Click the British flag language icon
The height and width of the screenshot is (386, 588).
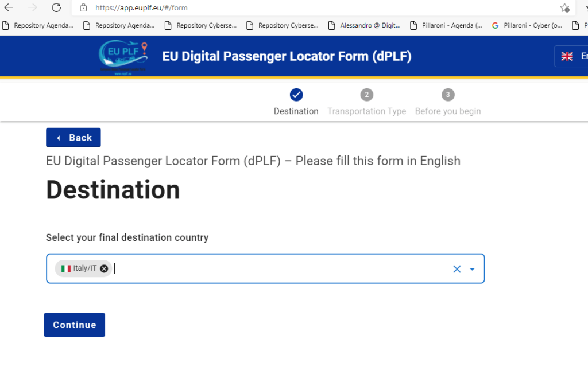567,56
